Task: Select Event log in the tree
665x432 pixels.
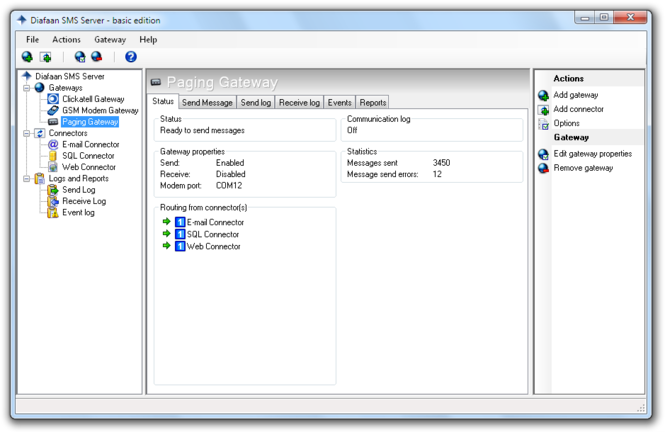Action: coord(78,212)
